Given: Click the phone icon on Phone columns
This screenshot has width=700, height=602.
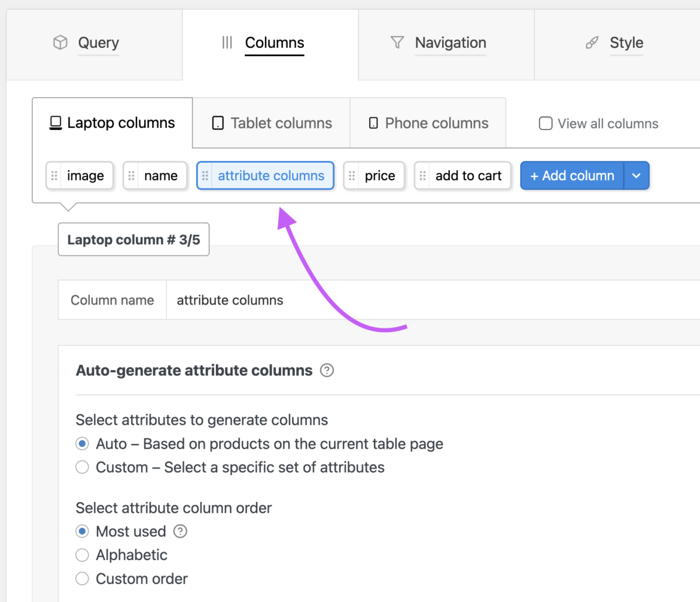Looking at the screenshot, I should 373,123.
